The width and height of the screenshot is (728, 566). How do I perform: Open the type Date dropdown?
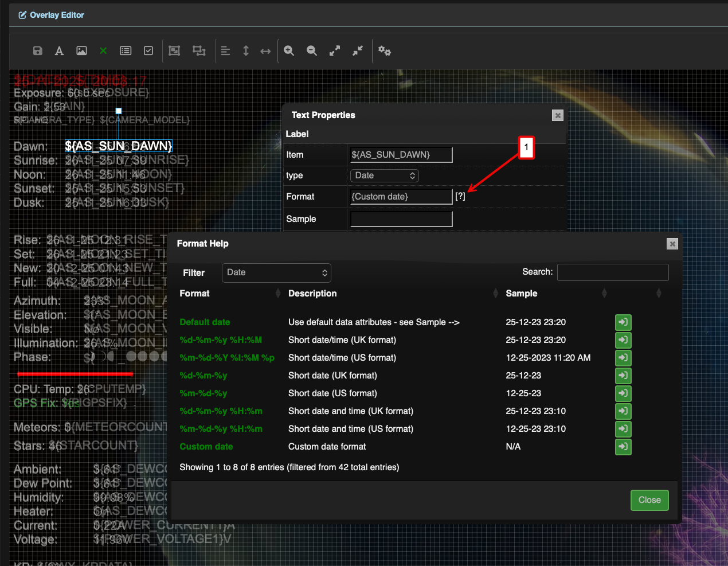click(x=384, y=175)
